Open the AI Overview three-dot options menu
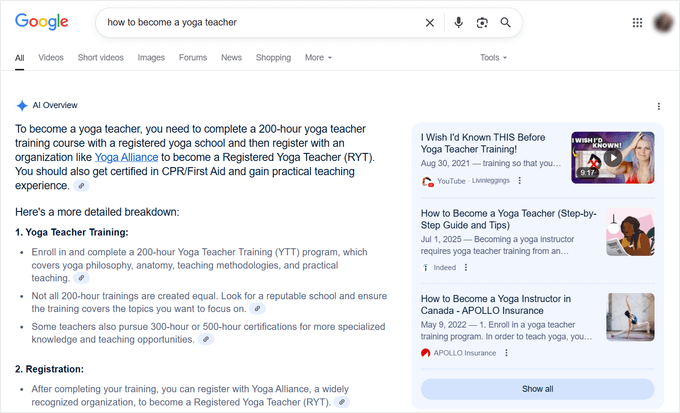Viewport: 680px width, 413px height. tap(658, 106)
